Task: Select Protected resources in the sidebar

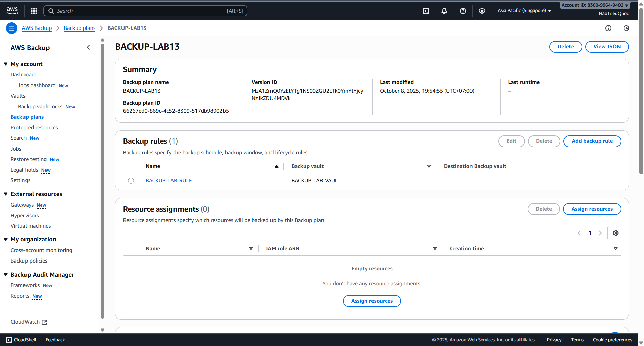Action: tap(34, 127)
